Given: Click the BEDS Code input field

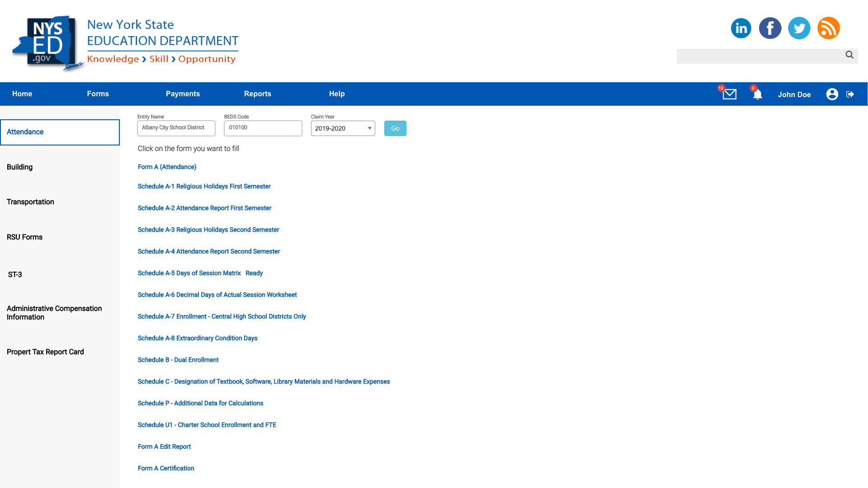Looking at the screenshot, I should click(x=263, y=128).
